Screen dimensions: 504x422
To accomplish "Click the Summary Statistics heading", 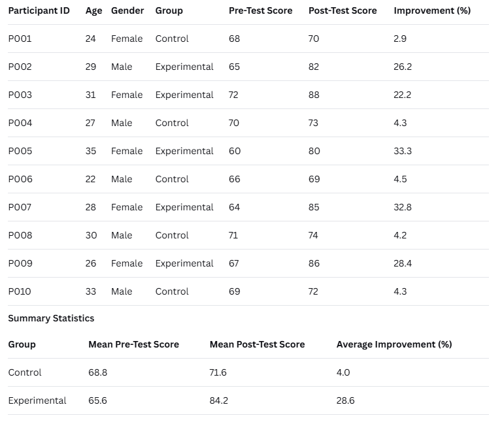I will [51, 318].
